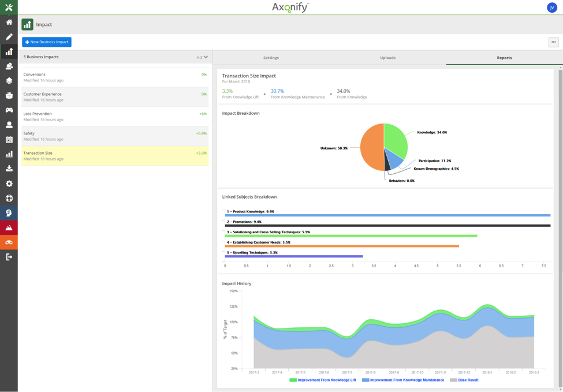
Task: Select Loss Prevention business impact
Action: [x=115, y=117]
